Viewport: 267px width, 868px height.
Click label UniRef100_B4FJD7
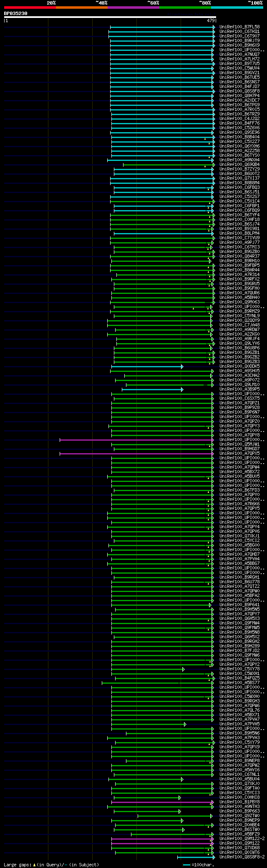239,87
